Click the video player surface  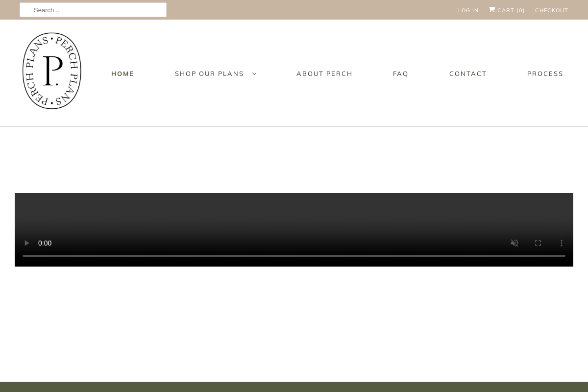pyautogui.click(x=294, y=216)
